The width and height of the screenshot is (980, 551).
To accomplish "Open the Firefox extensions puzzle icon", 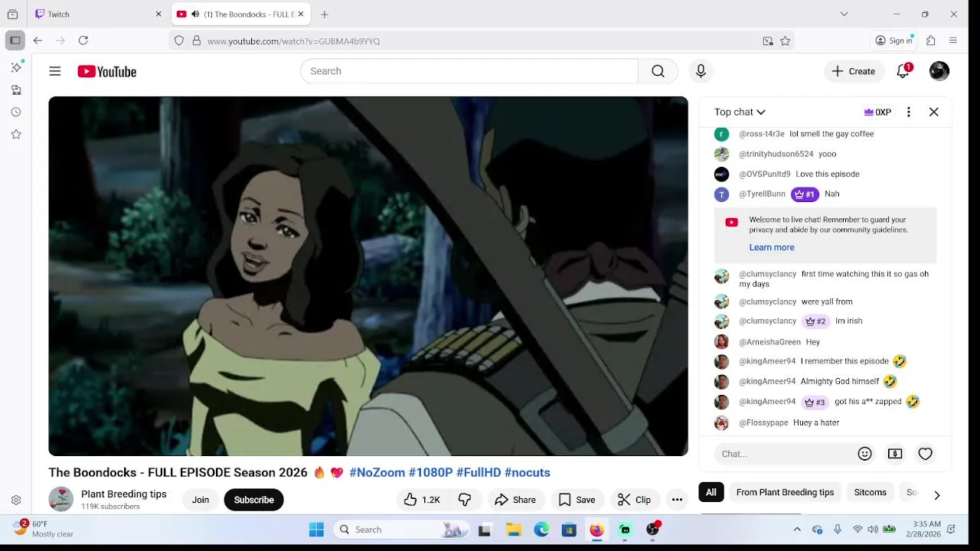I will pyautogui.click(x=931, y=41).
